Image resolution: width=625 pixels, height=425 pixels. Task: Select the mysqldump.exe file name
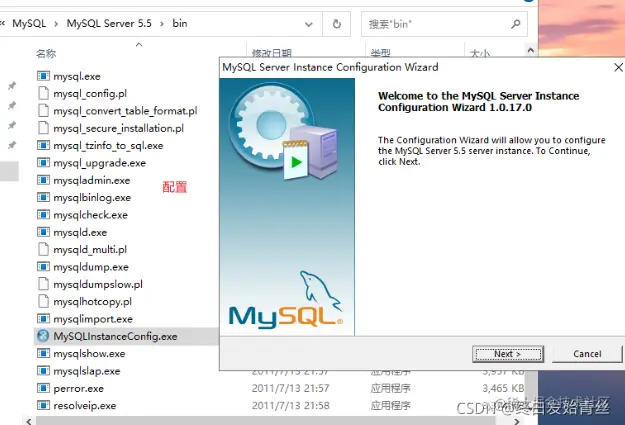(91, 267)
